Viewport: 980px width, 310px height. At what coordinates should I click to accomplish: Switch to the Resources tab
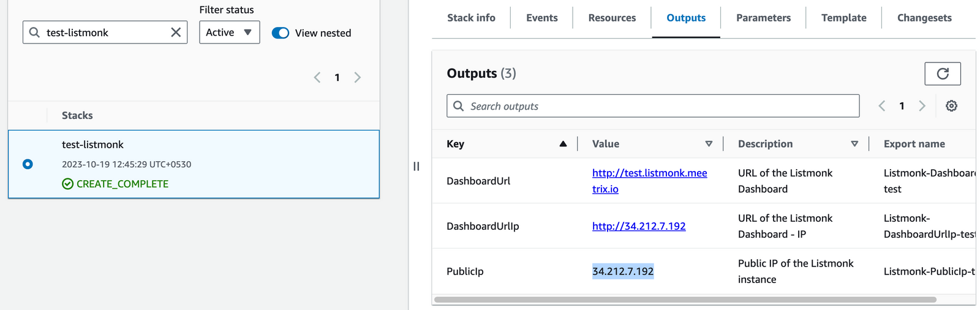point(612,18)
